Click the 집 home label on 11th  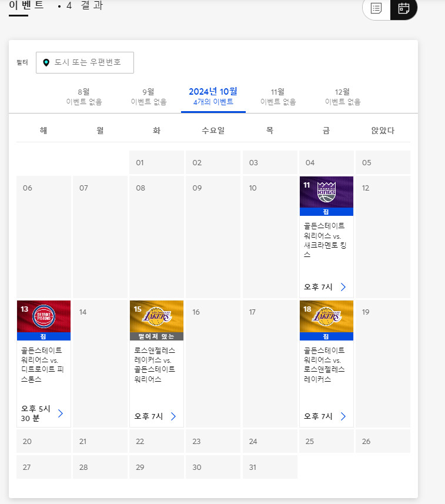(326, 212)
